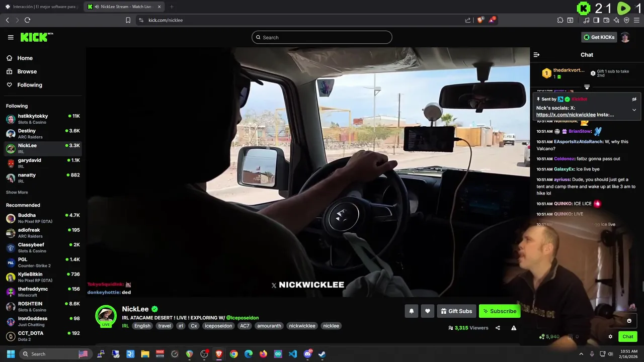
Task: Reload the page
Action: click(27, 20)
